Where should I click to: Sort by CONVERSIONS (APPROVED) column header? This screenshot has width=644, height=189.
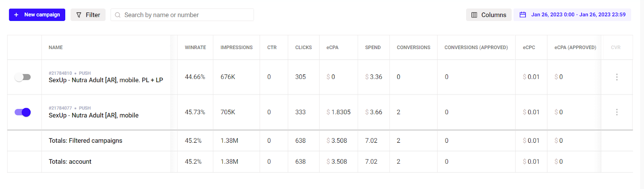point(476,47)
